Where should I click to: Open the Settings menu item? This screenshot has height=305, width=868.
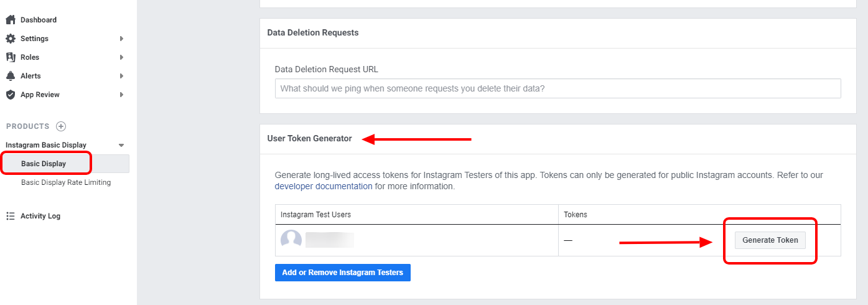34,39
